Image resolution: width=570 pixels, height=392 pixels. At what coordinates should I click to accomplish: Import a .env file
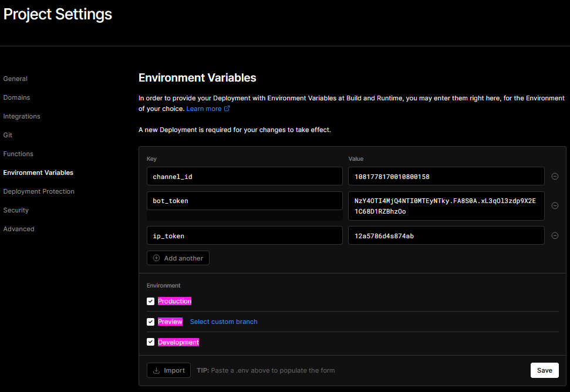point(168,370)
